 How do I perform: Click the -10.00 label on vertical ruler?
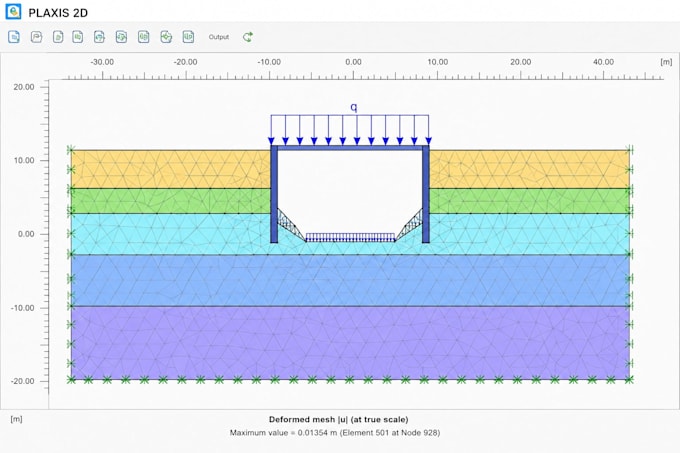(x=23, y=308)
